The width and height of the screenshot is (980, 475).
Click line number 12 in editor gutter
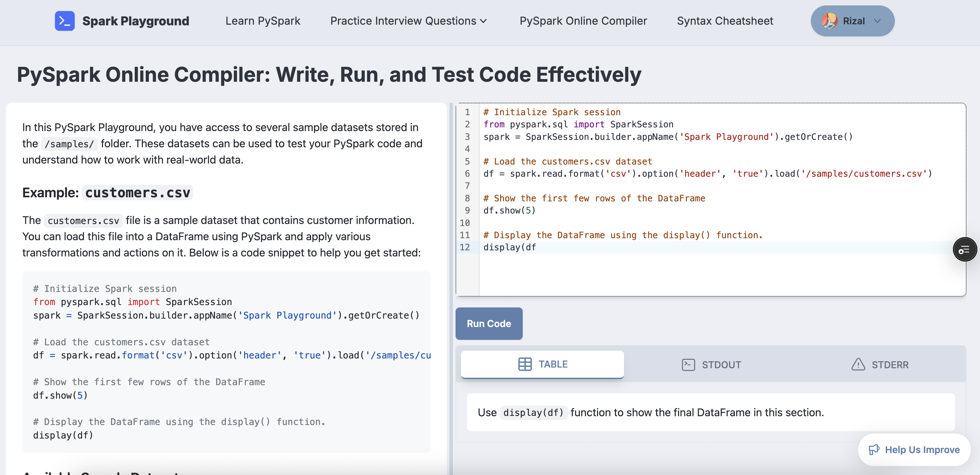tap(465, 247)
